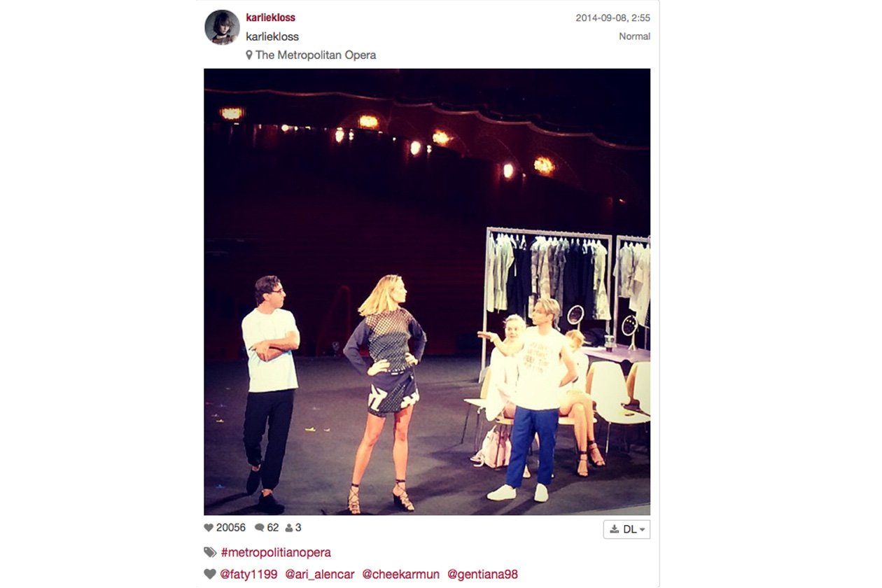Image resolution: width=882 pixels, height=588 pixels.
Task: Open the @cheekarmun profile link
Action: (400, 574)
